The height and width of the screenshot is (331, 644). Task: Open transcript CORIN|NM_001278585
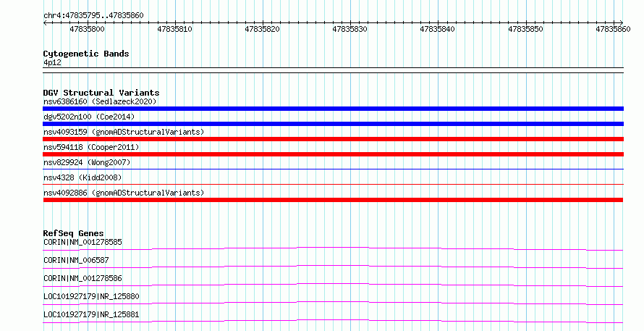(x=82, y=242)
